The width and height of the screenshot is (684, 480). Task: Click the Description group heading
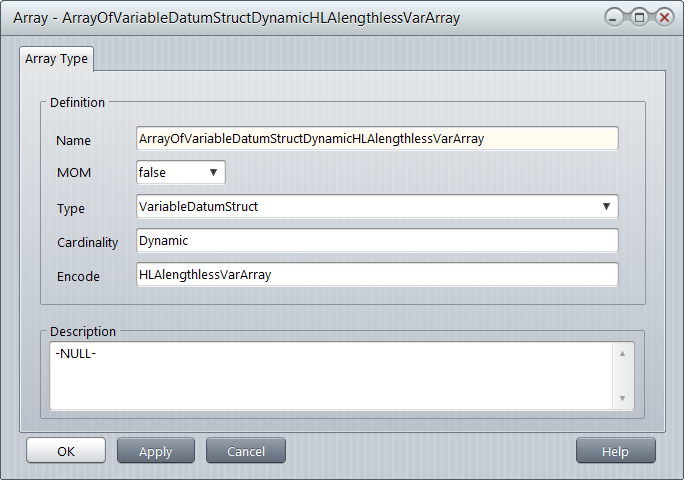(x=83, y=331)
